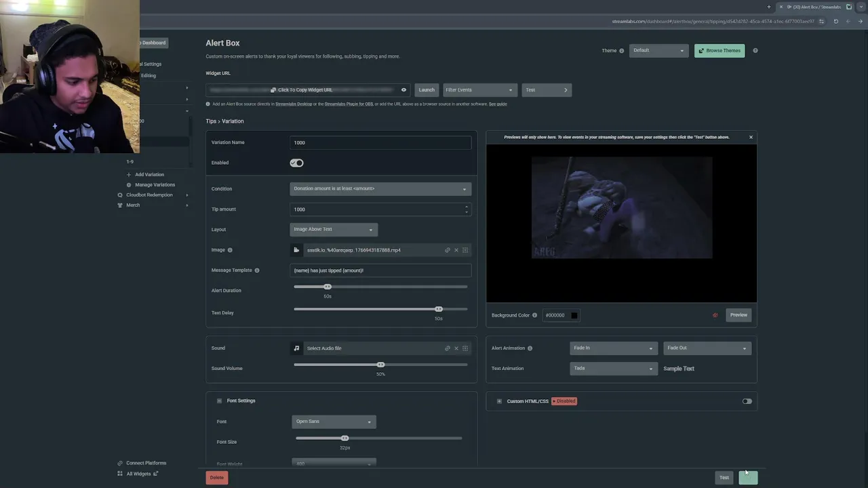Image resolution: width=868 pixels, height=488 pixels.
Task: Expand the Custom HTML/CSS section
Action: pyautogui.click(x=499, y=401)
